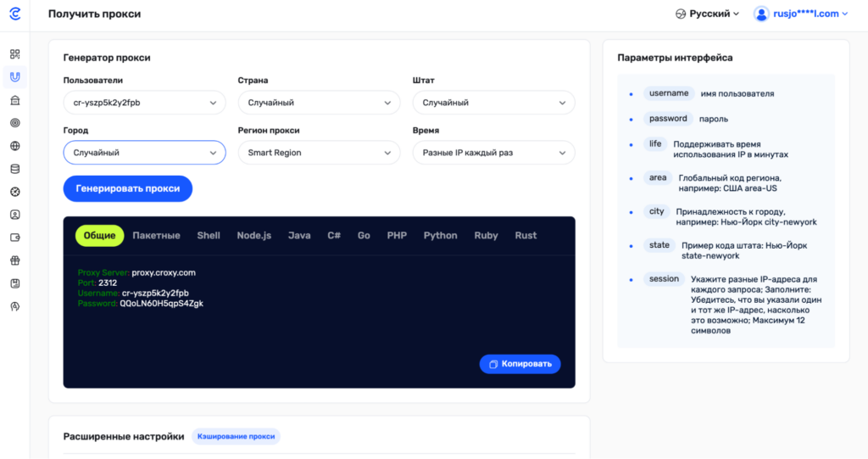Open the globe icon in sidebar

[15, 146]
